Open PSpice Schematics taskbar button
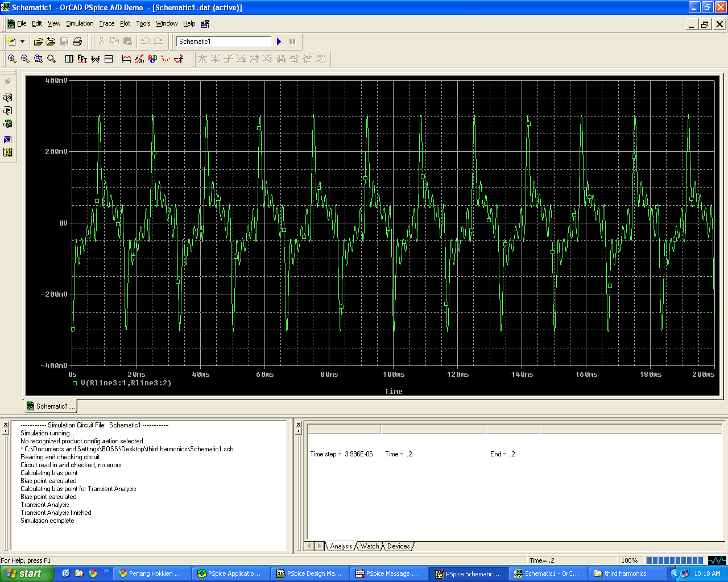728x582 pixels. (x=468, y=573)
